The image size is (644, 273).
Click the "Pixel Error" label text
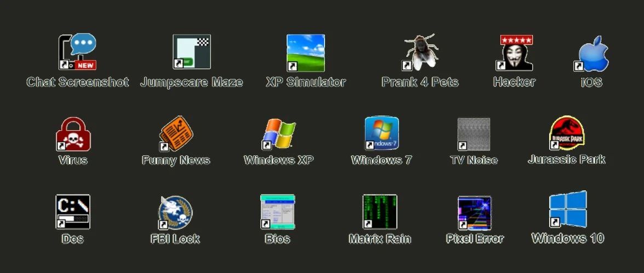pyautogui.click(x=475, y=239)
